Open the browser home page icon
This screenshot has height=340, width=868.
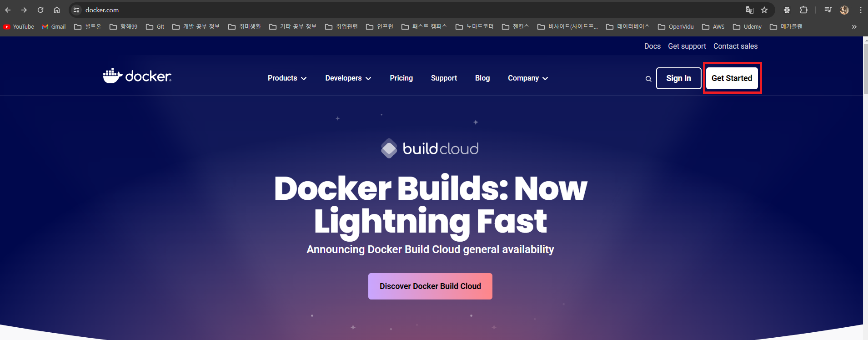click(x=57, y=10)
